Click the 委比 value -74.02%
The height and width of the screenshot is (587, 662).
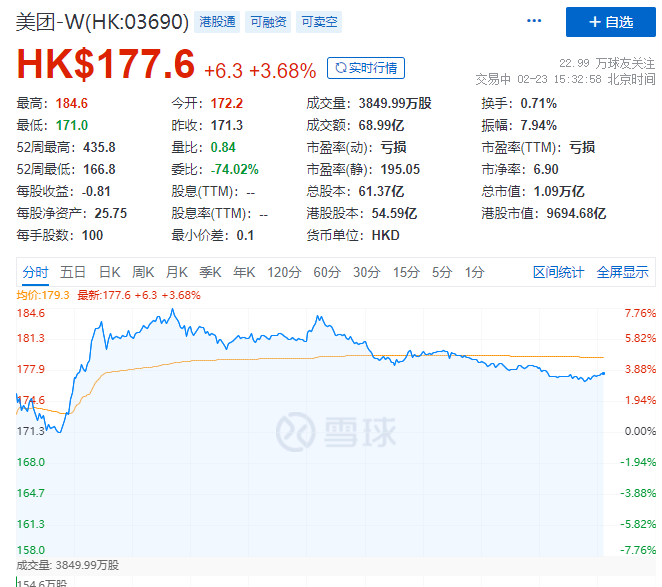tap(235, 169)
